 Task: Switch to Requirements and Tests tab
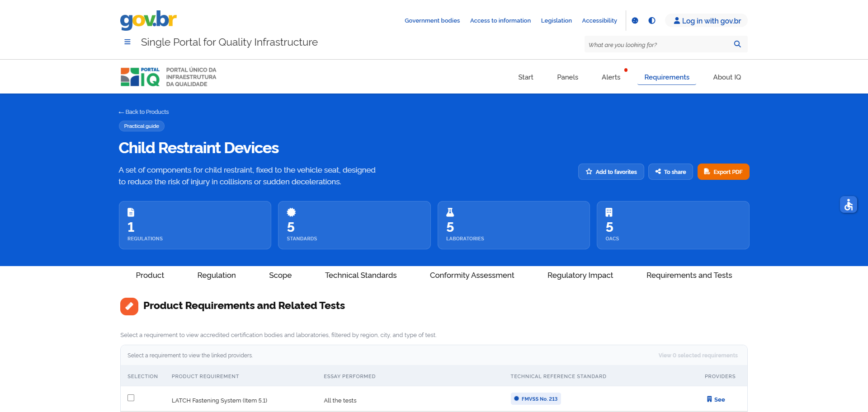point(689,275)
